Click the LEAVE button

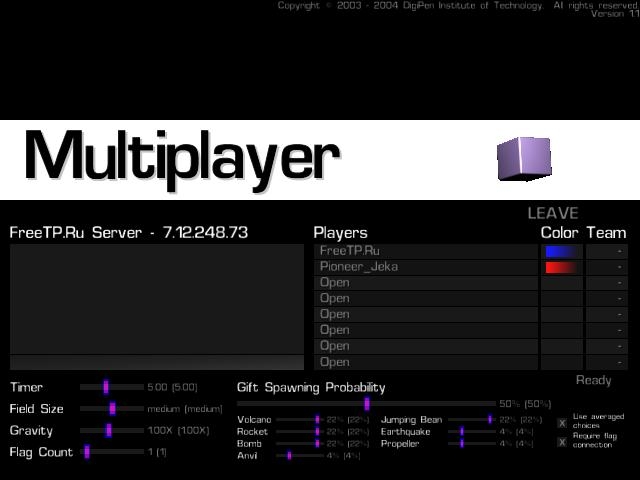[x=553, y=213]
